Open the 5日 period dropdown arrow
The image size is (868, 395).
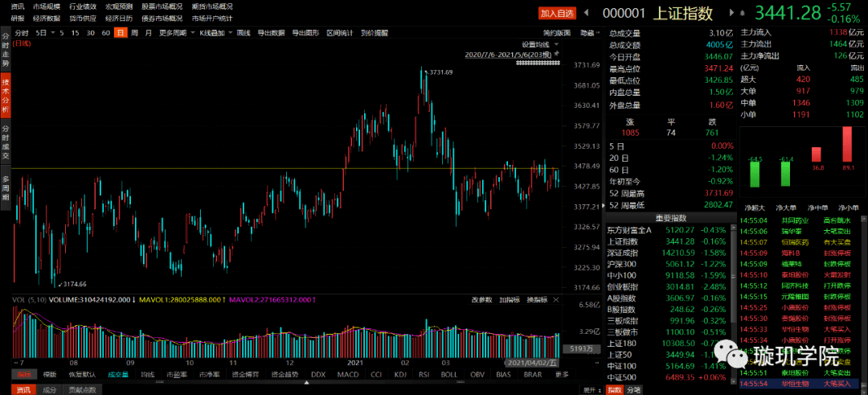(x=52, y=33)
